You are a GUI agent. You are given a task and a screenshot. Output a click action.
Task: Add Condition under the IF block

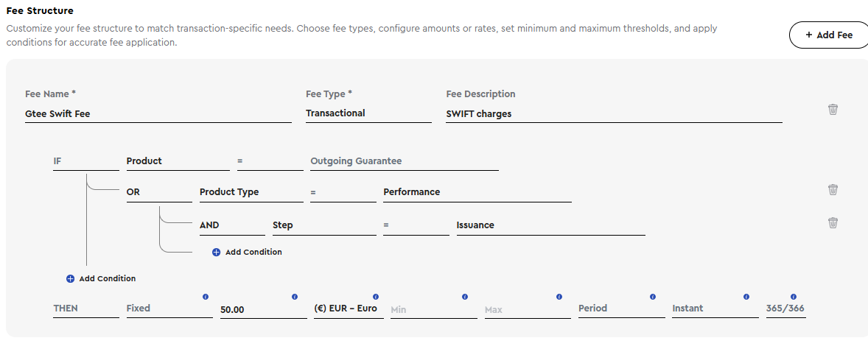(101, 279)
